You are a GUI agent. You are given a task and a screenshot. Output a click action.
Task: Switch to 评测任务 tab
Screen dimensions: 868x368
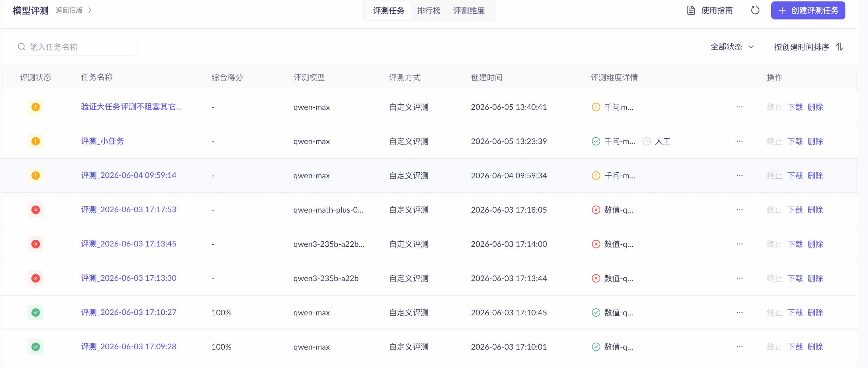tap(389, 11)
